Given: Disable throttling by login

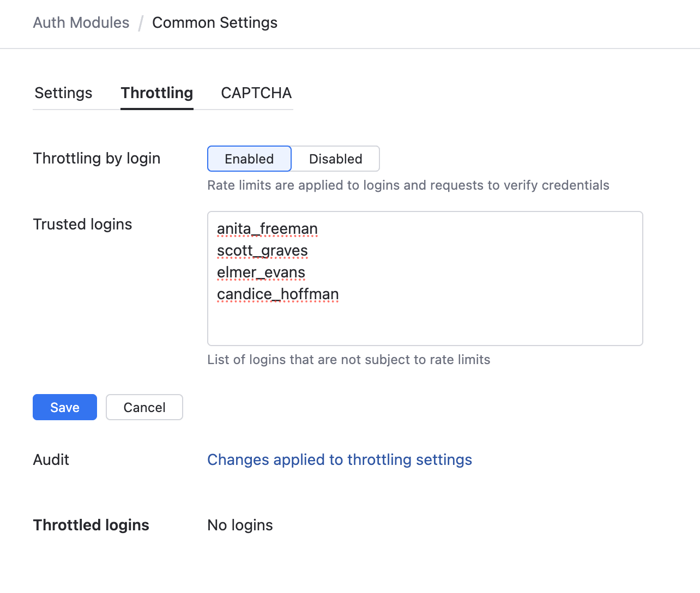Looking at the screenshot, I should click(x=335, y=159).
